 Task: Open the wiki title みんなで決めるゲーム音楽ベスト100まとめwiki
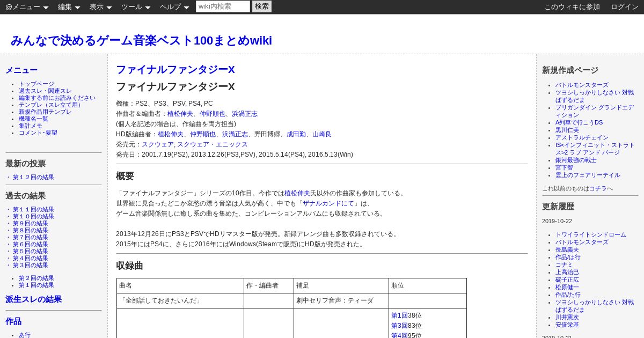coord(141,40)
